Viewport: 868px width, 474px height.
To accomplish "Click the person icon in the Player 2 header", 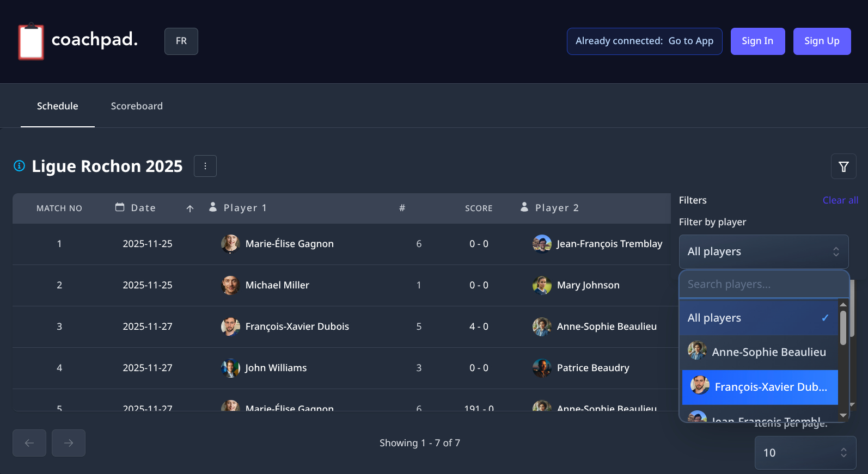I will pyautogui.click(x=524, y=207).
